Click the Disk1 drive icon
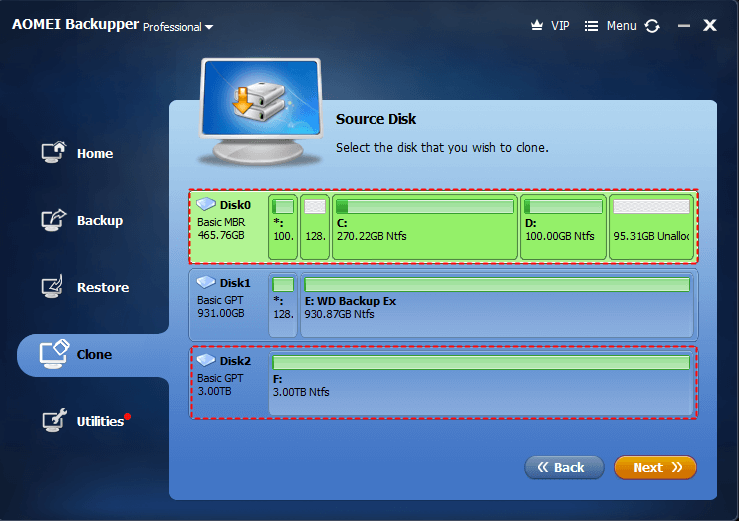The width and height of the screenshot is (739, 521). pyautogui.click(x=206, y=282)
